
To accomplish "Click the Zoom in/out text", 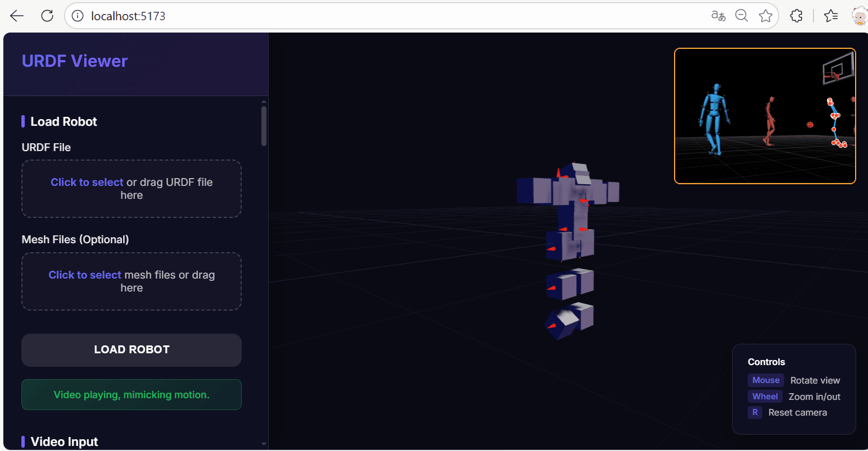I will pos(815,397).
